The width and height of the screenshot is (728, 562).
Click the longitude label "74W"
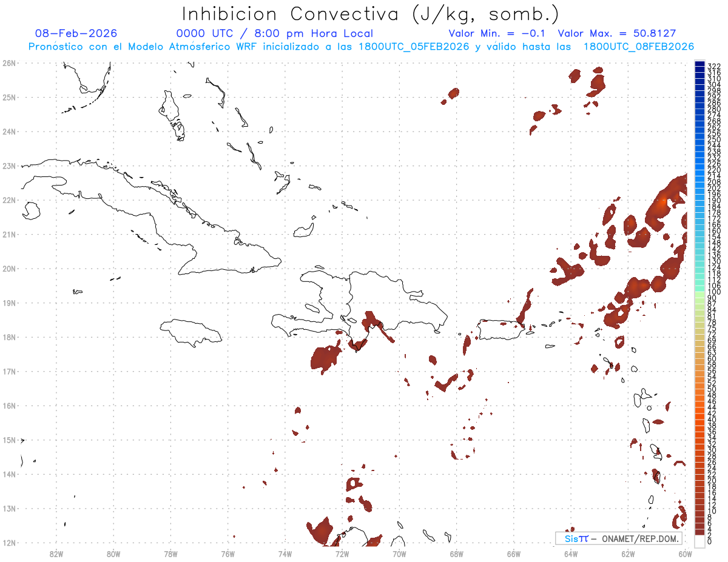(x=285, y=553)
